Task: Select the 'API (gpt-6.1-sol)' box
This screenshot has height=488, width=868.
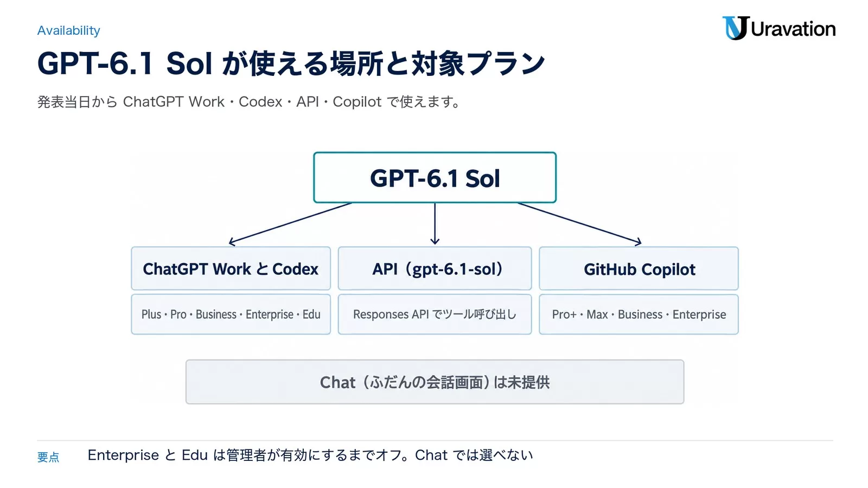Action: [435, 268]
